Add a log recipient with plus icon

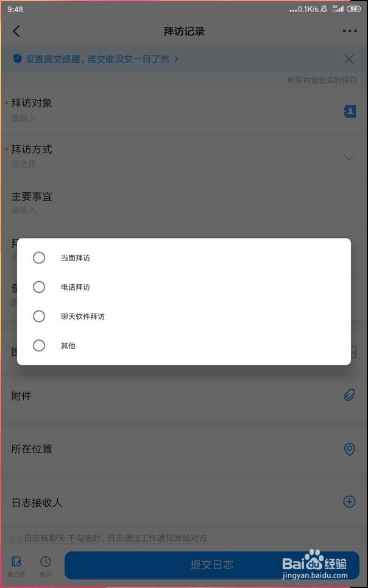349,502
